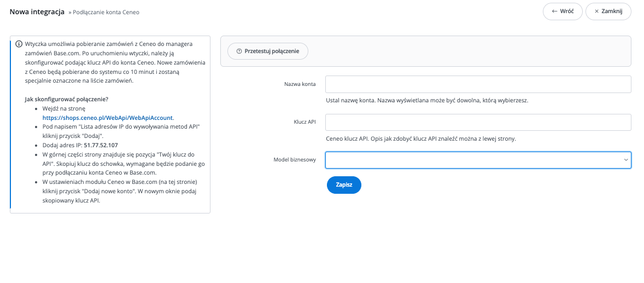Expand the Model biznesowy chevron arrow
The height and width of the screenshot is (283, 644).
[625, 160]
